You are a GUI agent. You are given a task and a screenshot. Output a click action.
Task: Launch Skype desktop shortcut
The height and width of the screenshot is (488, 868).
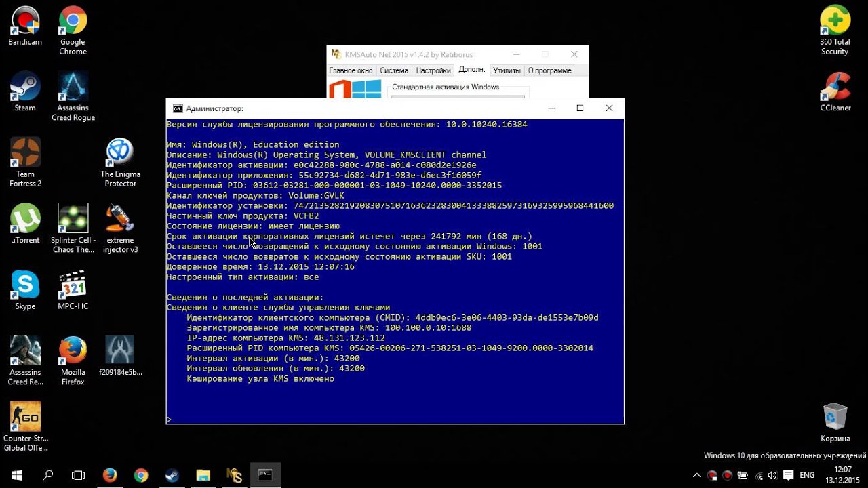25,290
